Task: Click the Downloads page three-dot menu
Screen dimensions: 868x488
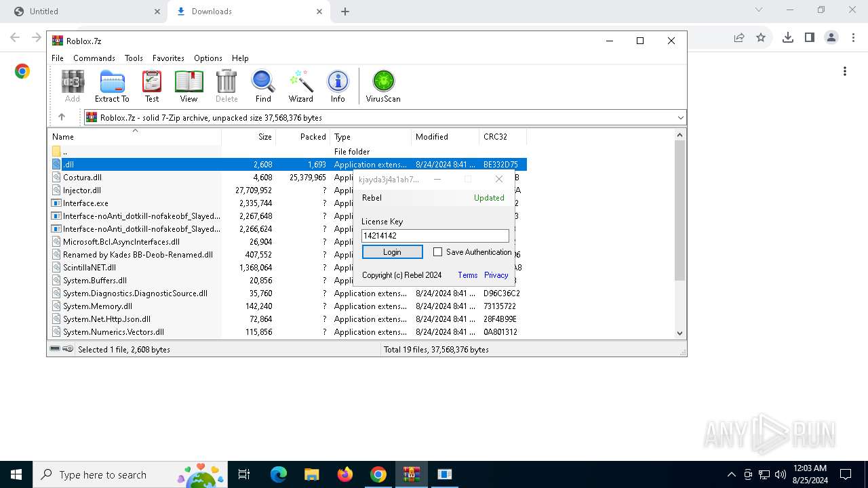Action: 845,71
